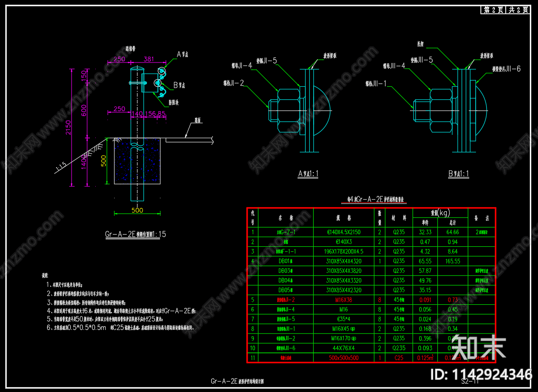Select the hex nut in A node detail

click(x=288, y=111)
